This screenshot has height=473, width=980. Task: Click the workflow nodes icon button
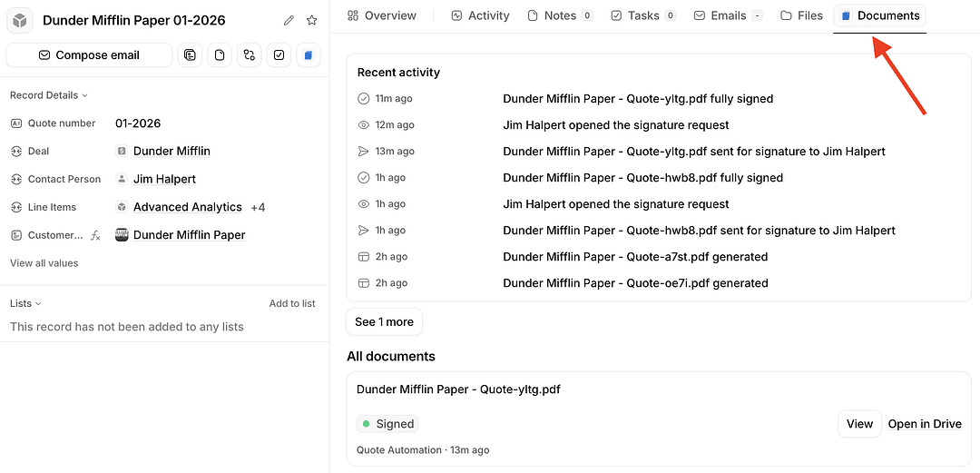pyautogui.click(x=250, y=55)
